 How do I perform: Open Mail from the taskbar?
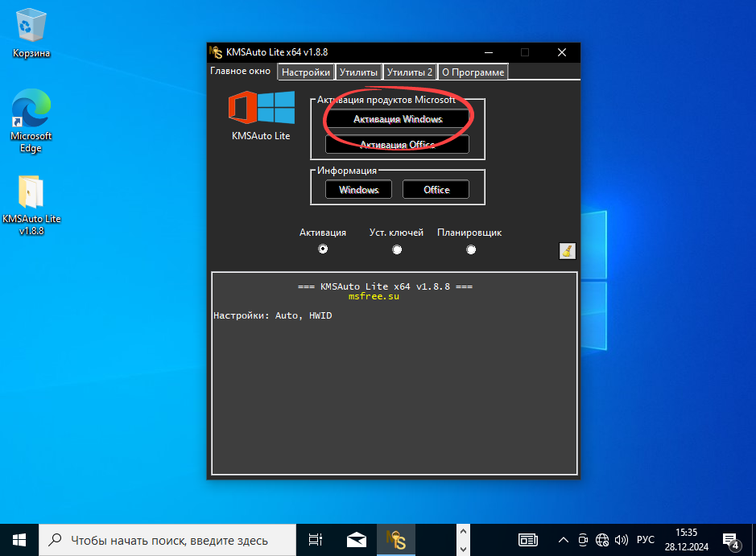(x=356, y=539)
